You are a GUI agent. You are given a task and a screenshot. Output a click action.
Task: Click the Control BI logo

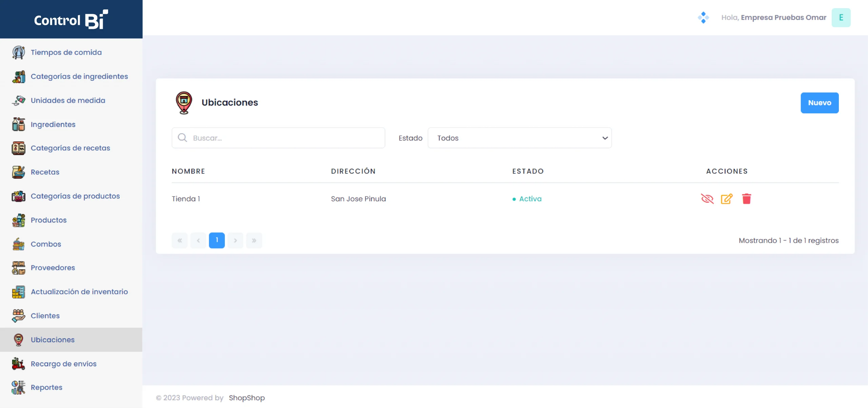pos(71,20)
